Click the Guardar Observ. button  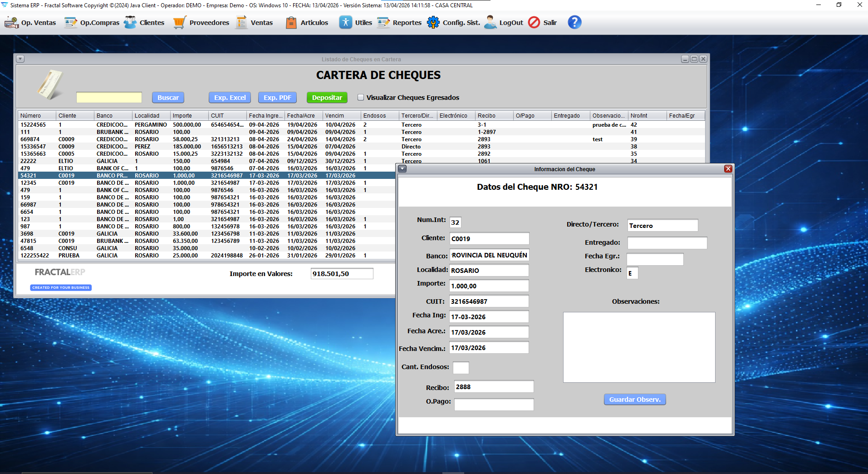[635, 400]
